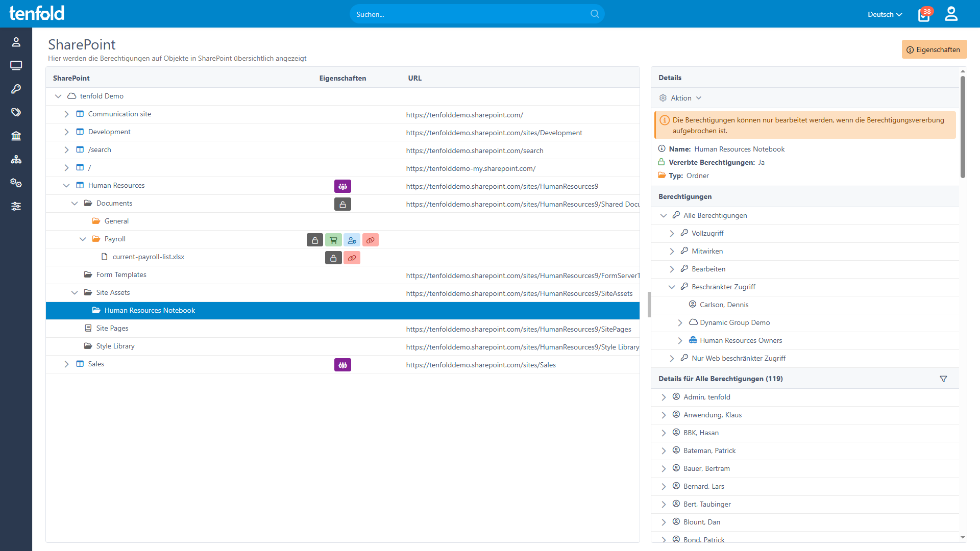
Task: Collapse the Documents folder node
Action: pos(75,204)
